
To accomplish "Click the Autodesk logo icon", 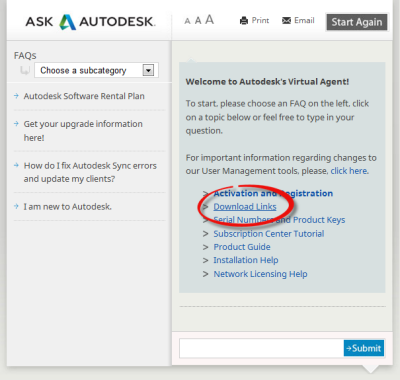I will [x=67, y=22].
